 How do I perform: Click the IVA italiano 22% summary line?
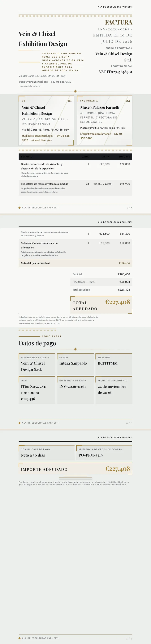point(101,282)
